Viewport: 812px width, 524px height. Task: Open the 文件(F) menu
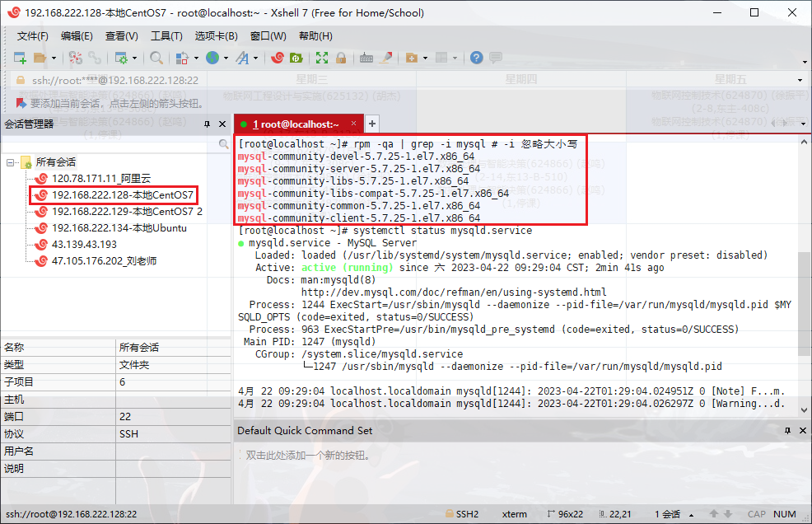point(33,35)
